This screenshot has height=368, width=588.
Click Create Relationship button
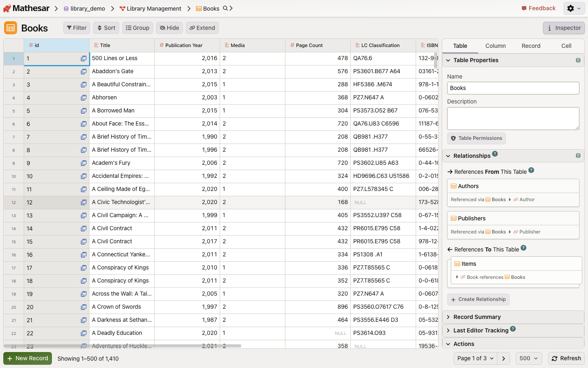(x=478, y=299)
